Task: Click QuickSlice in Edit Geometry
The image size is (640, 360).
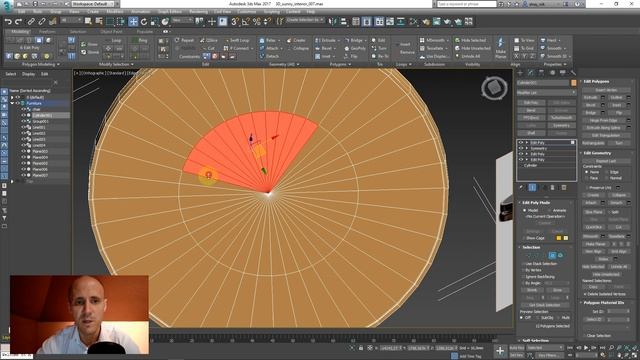Action: [594, 227]
